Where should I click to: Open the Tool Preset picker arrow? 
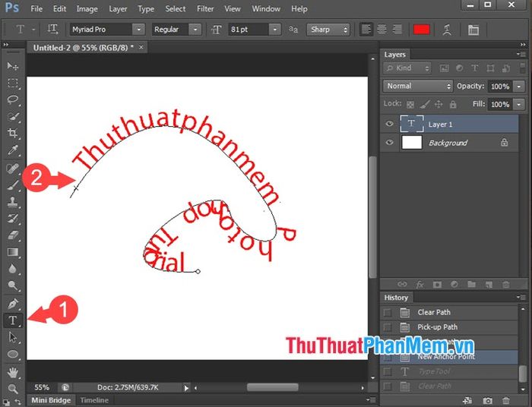coord(33,30)
